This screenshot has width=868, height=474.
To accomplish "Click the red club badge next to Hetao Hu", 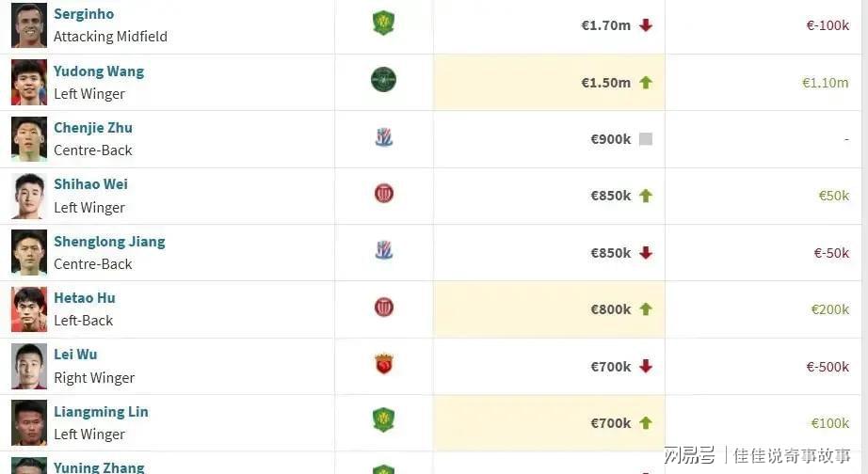I will tap(383, 307).
